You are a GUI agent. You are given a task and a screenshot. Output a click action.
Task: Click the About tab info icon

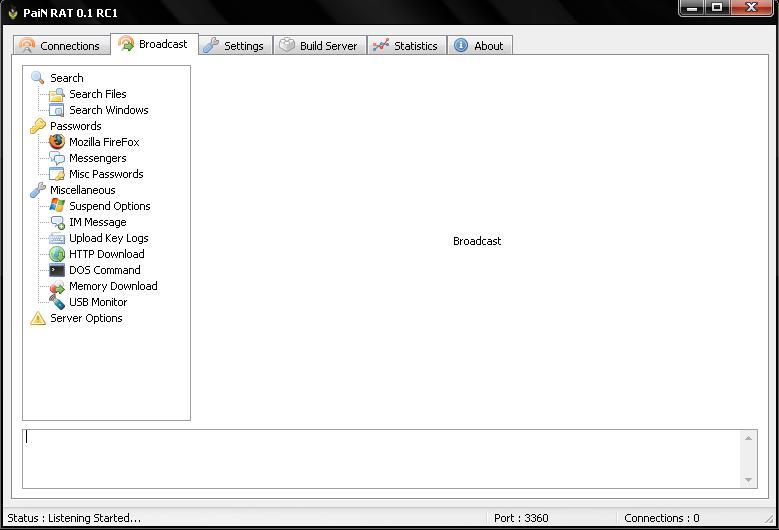(461, 45)
